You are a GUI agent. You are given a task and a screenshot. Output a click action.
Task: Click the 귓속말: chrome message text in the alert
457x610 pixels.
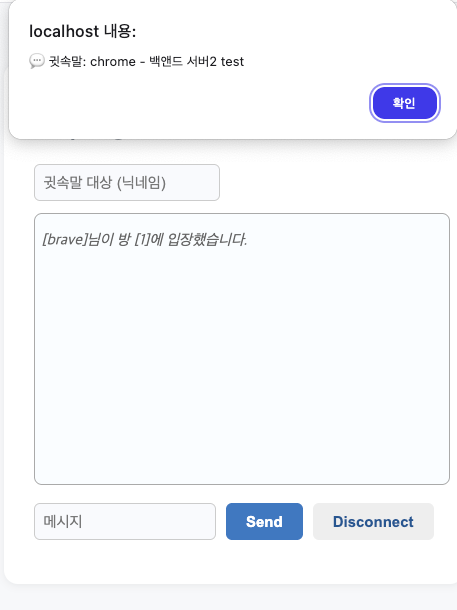92,61
